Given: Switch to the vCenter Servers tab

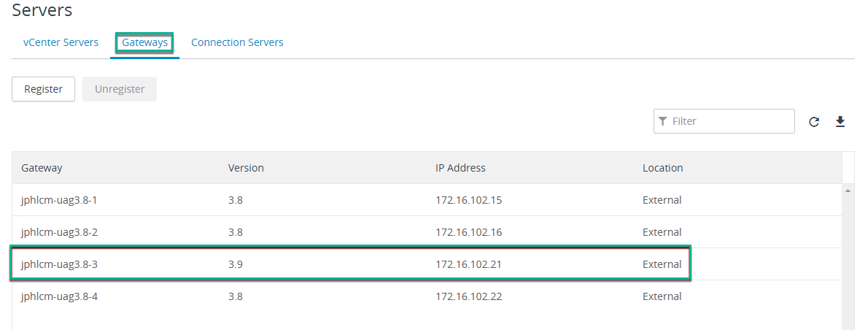Looking at the screenshot, I should 61,42.
